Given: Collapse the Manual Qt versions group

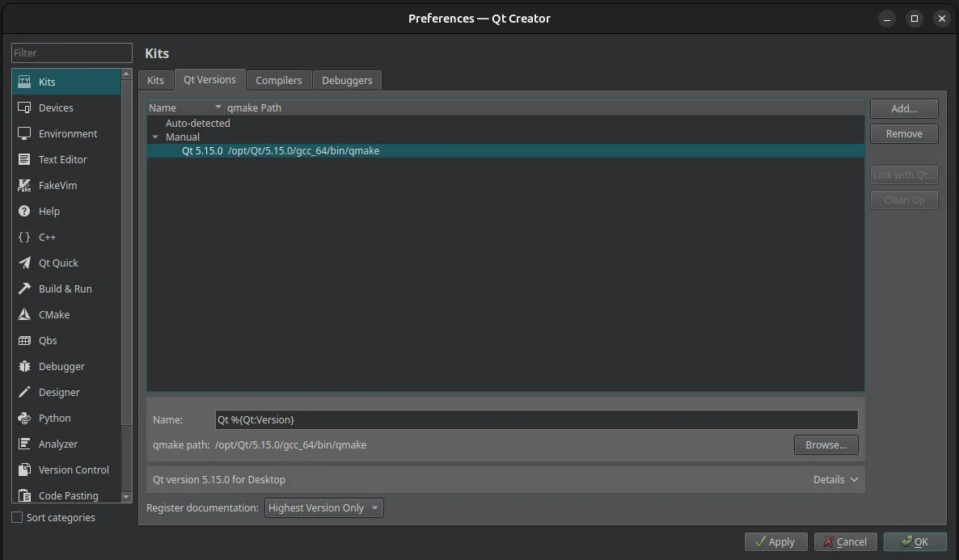Looking at the screenshot, I should coord(155,137).
